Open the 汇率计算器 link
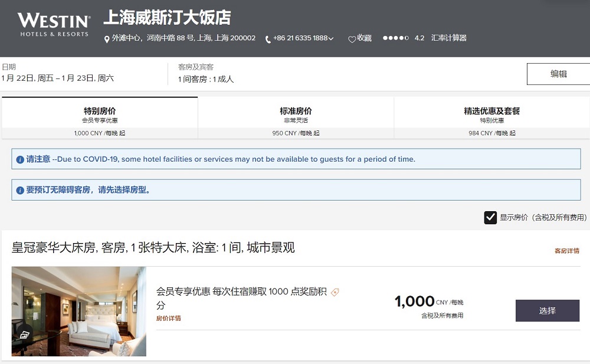Viewport: 590px width, 364px height. coord(449,38)
